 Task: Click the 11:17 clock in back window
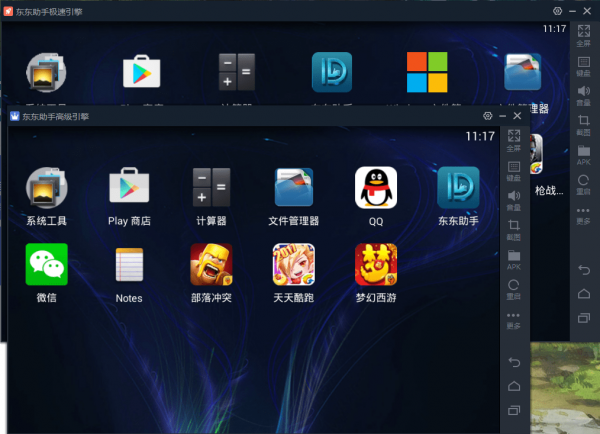click(554, 29)
